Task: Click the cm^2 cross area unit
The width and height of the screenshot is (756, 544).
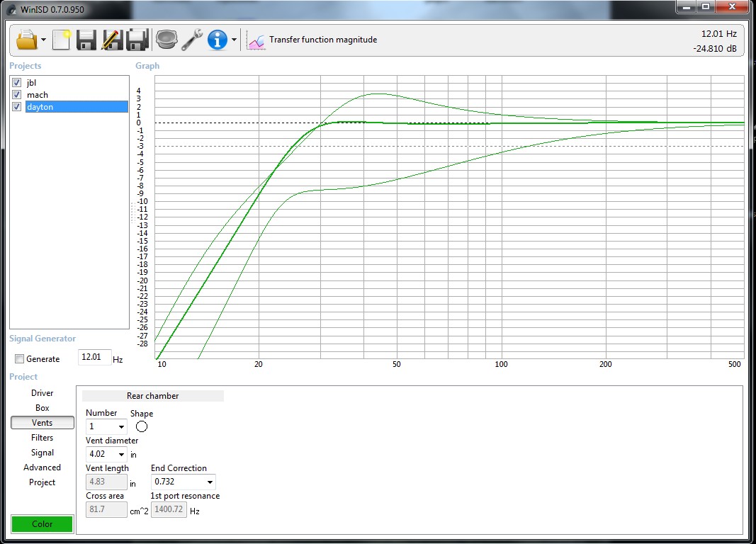Action: pyautogui.click(x=139, y=511)
